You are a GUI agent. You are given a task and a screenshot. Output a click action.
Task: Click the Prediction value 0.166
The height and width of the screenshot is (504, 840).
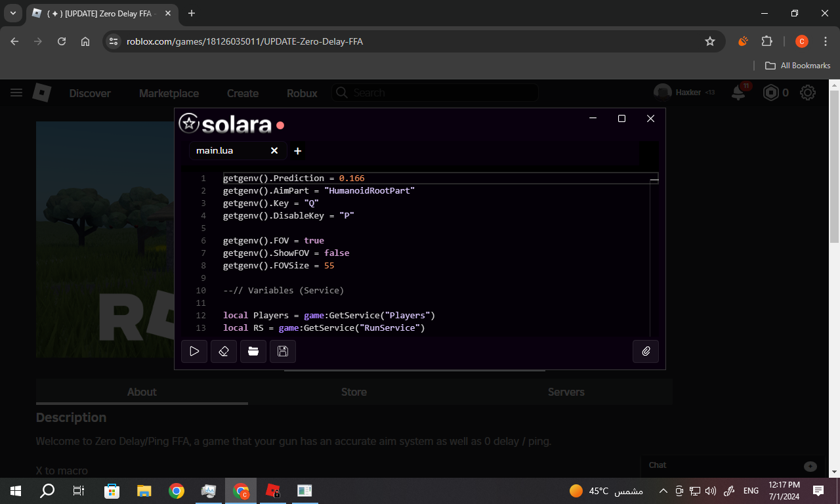352,178
